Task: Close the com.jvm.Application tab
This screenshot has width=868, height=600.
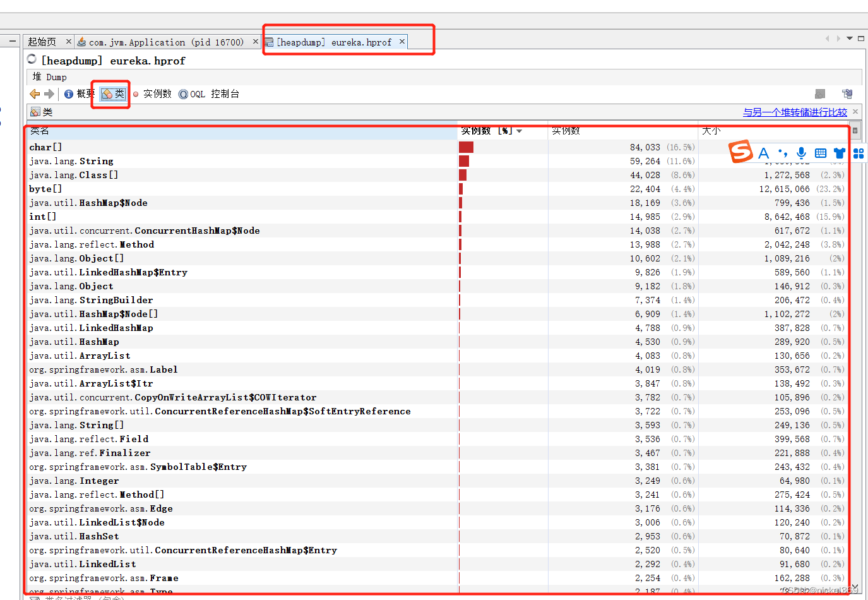Action: [x=256, y=41]
